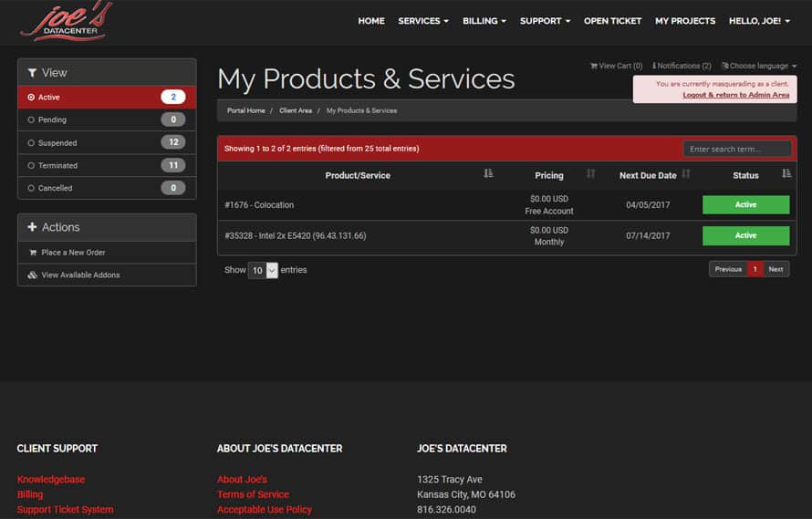
Task: Click the cubes icon beside View Available Addons
Action: 33,275
